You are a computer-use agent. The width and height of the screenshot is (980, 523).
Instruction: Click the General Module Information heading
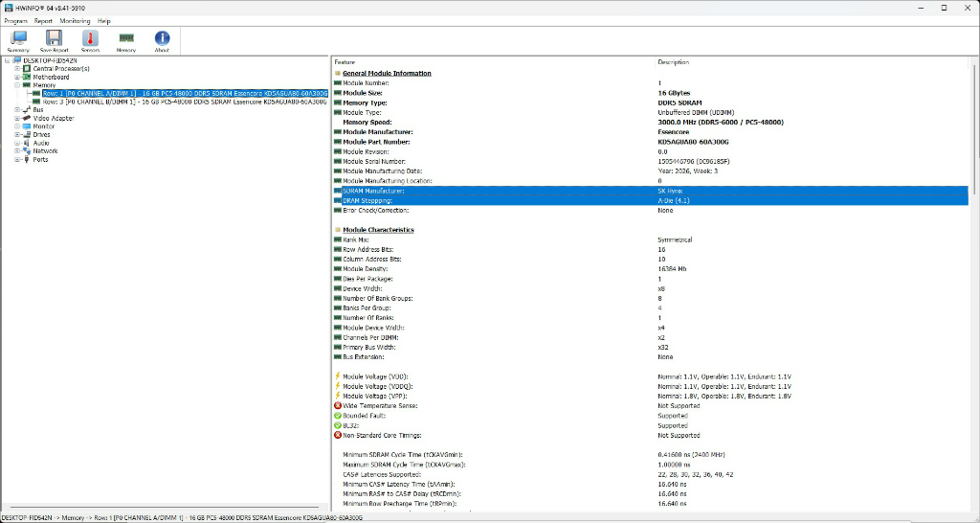point(387,73)
